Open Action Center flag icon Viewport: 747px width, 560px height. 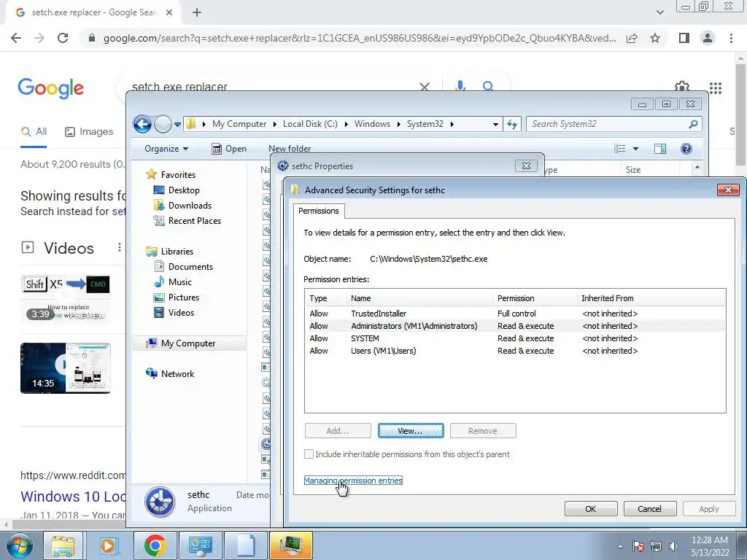[x=638, y=546]
